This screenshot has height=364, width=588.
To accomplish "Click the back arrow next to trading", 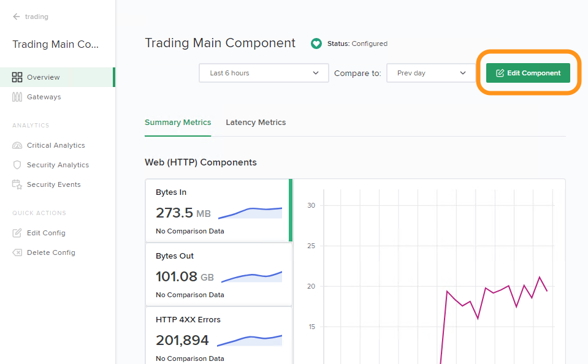I will 16,17.
